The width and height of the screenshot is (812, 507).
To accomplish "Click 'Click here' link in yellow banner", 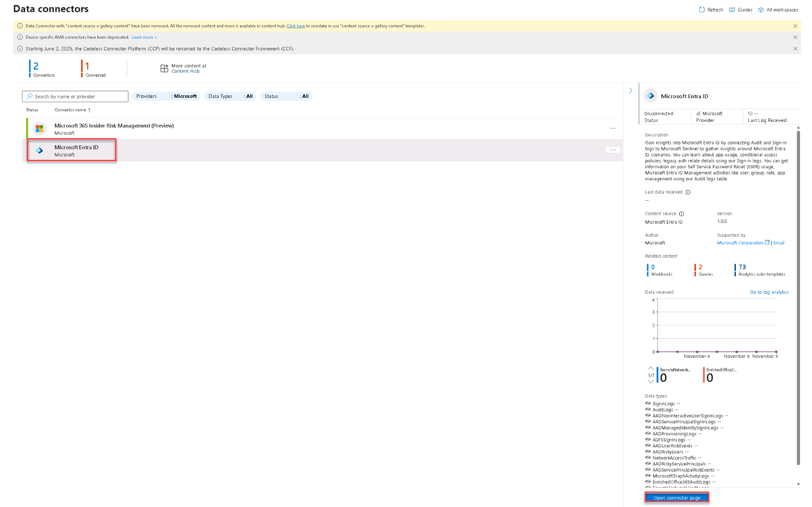I will 296,26.
